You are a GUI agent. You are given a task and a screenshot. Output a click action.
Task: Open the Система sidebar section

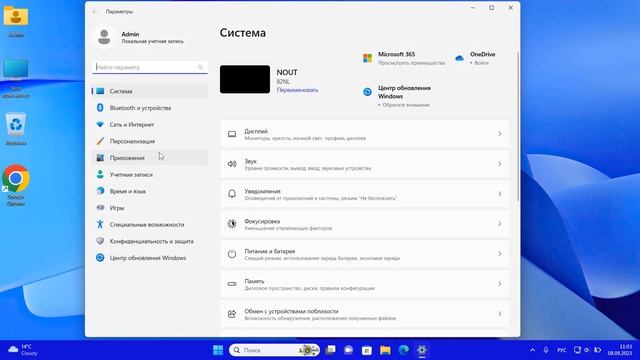pos(150,91)
